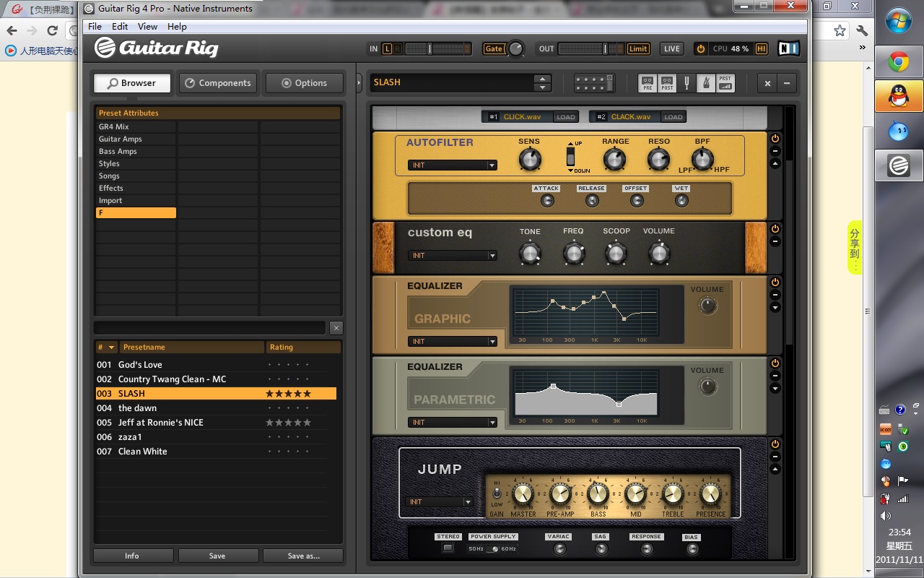
Task: Clear the preset search field X
Action: click(336, 328)
